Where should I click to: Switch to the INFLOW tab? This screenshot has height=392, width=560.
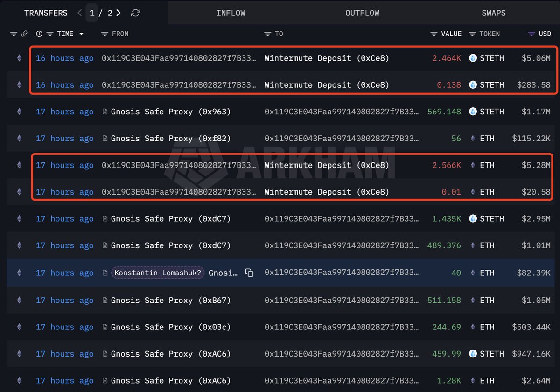pos(231,13)
